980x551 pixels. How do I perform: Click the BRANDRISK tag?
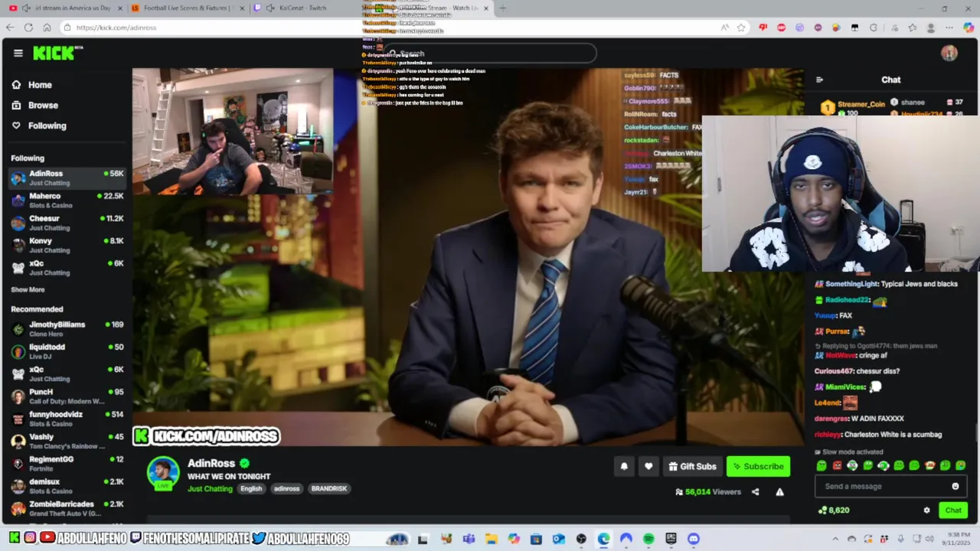tap(329, 488)
